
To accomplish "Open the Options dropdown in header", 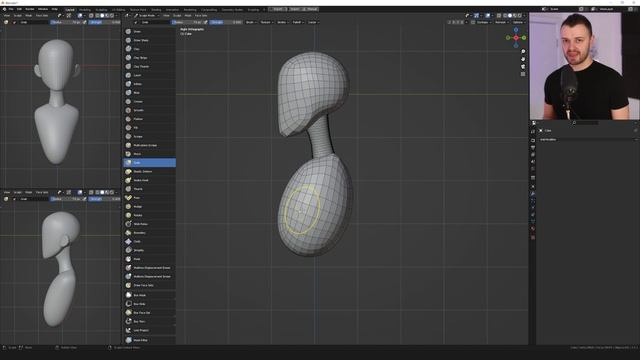I will [x=518, y=22].
